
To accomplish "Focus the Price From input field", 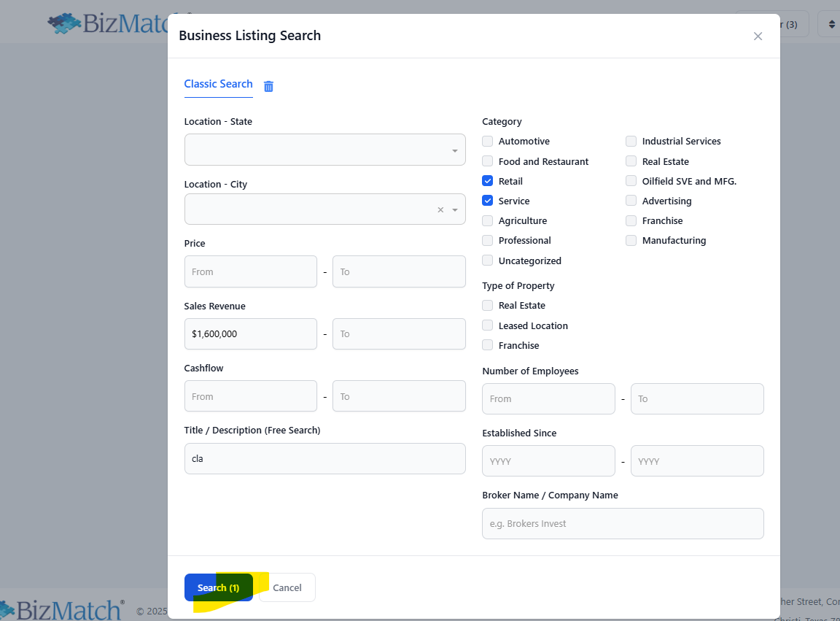I will pos(251,271).
